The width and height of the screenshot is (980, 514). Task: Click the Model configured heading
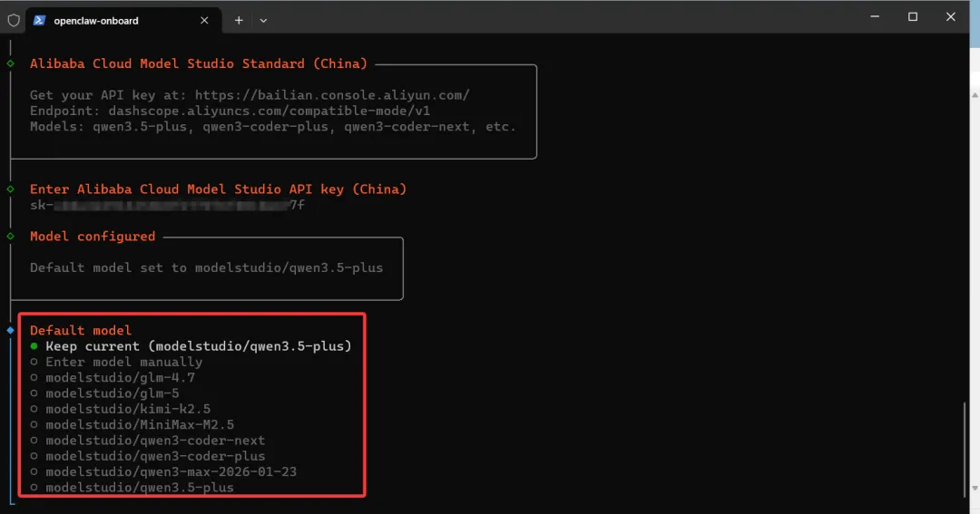[93, 236]
